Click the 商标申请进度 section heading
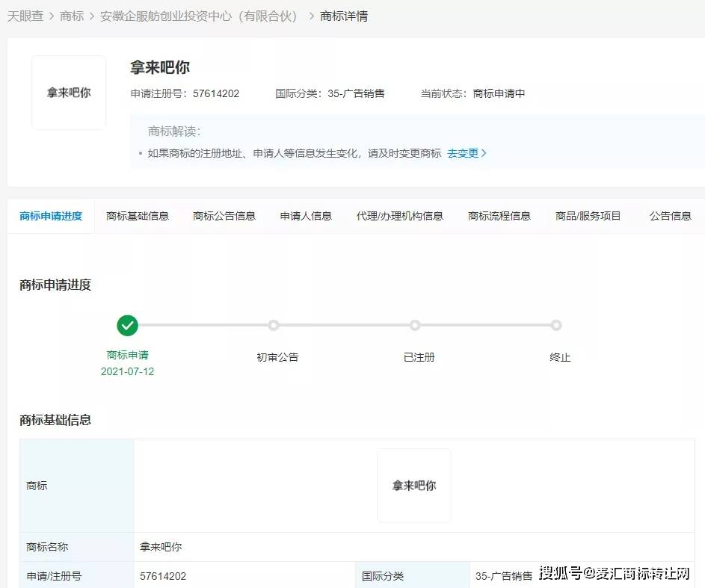 click(x=55, y=285)
